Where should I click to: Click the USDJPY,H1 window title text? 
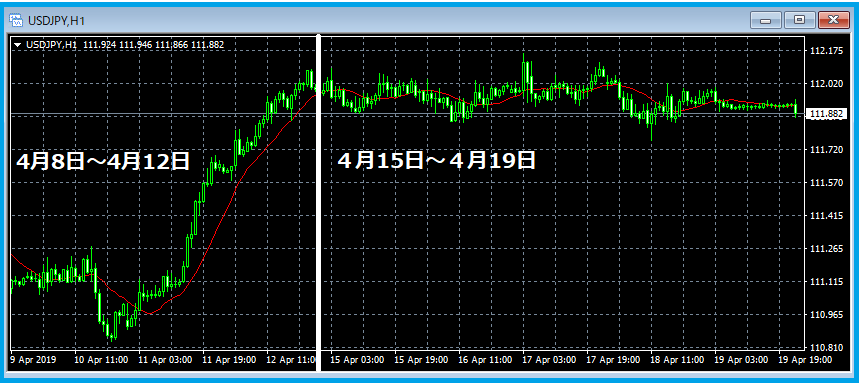(56, 21)
